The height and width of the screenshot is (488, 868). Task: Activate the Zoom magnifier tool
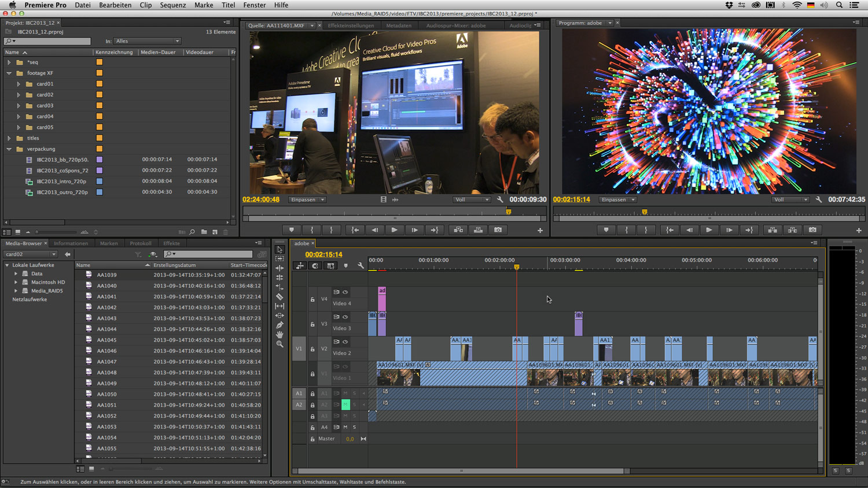point(279,344)
